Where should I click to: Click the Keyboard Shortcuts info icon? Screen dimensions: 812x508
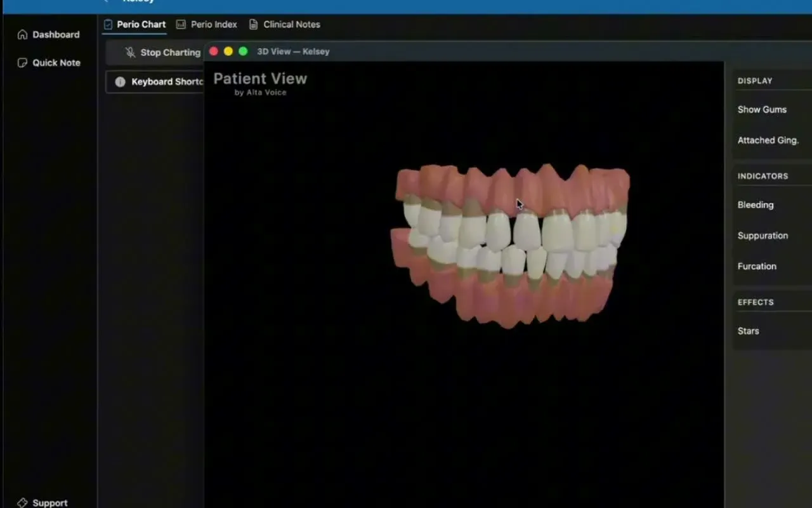point(120,82)
